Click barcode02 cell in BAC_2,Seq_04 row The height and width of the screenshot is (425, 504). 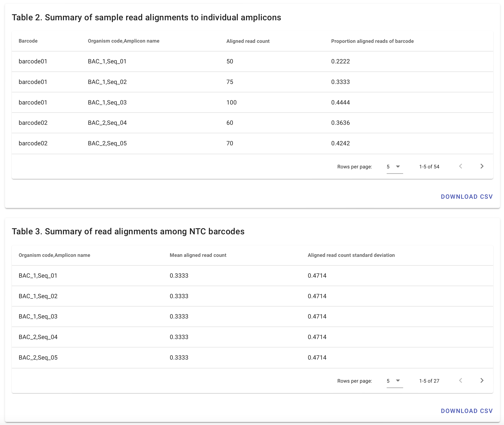pos(33,123)
